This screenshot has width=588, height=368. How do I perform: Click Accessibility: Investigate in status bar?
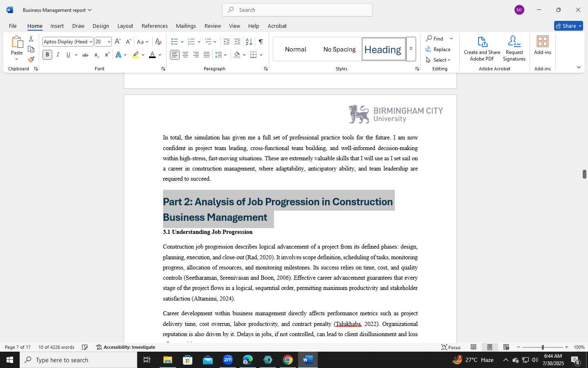coord(126,347)
